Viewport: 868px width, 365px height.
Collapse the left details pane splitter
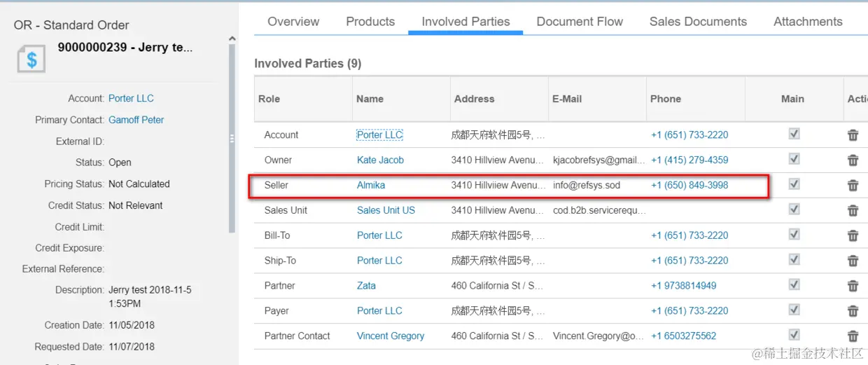click(x=232, y=139)
